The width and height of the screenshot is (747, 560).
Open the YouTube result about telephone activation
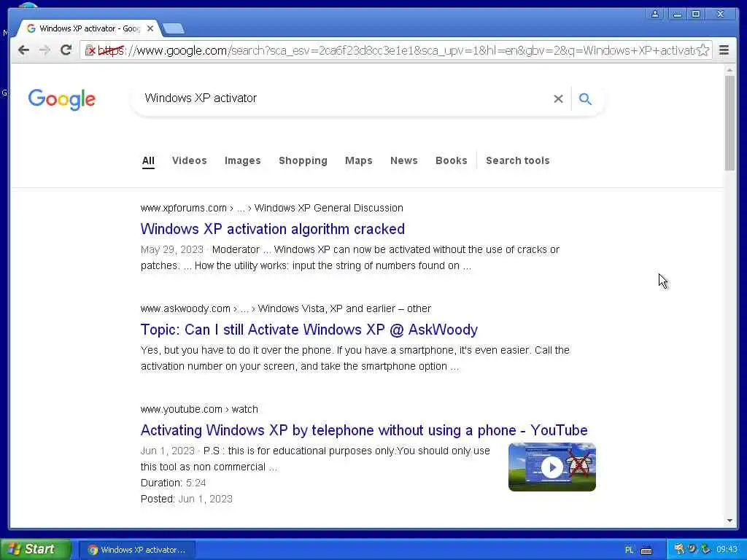pyautogui.click(x=364, y=430)
